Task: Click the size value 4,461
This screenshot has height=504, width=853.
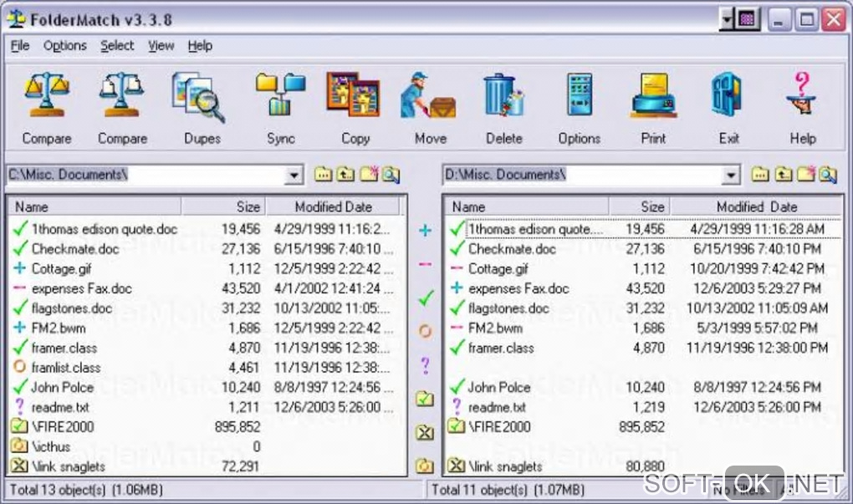Action: pos(243,368)
